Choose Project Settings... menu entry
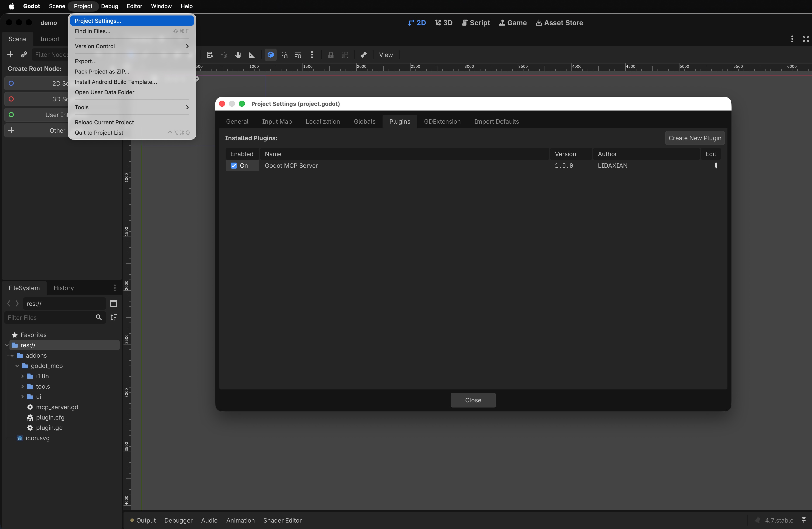The width and height of the screenshot is (812, 529). click(132, 21)
